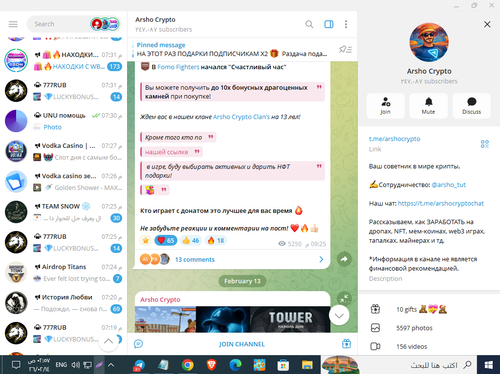Open Discuss for the channel
This screenshot has height=374, width=500.
click(x=472, y=106)
